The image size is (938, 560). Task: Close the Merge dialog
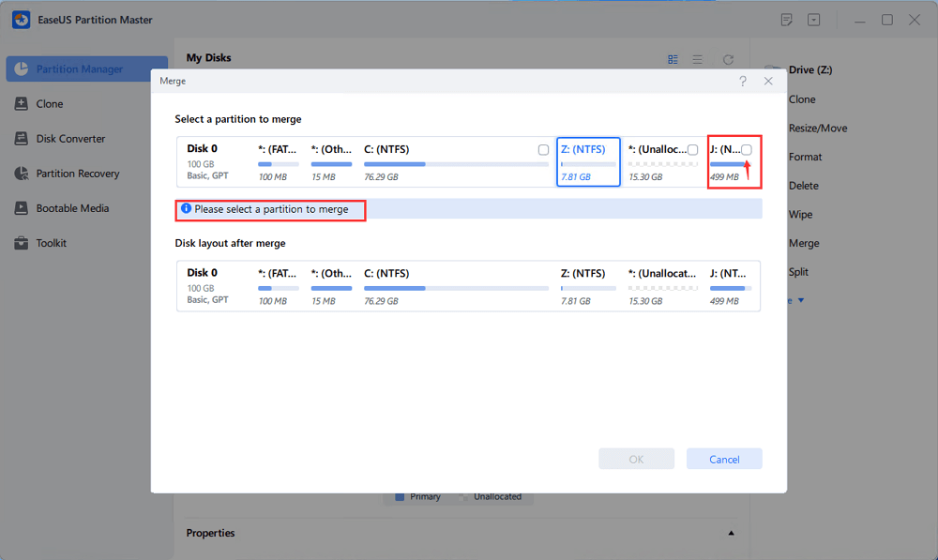point(768,81)
